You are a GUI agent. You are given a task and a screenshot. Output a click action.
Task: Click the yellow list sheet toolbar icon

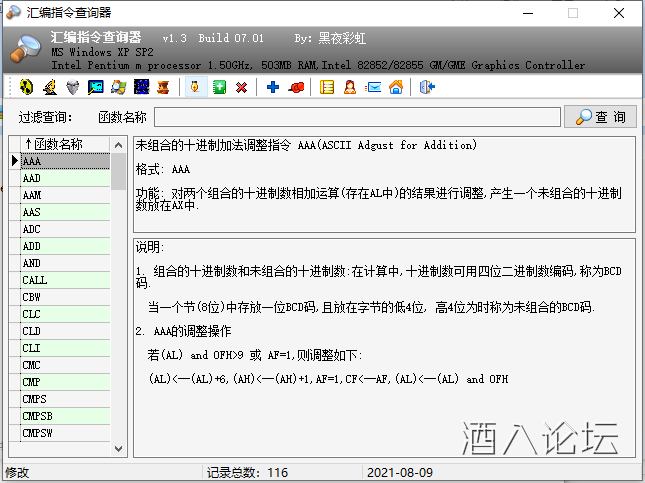(x=327, y=87)
